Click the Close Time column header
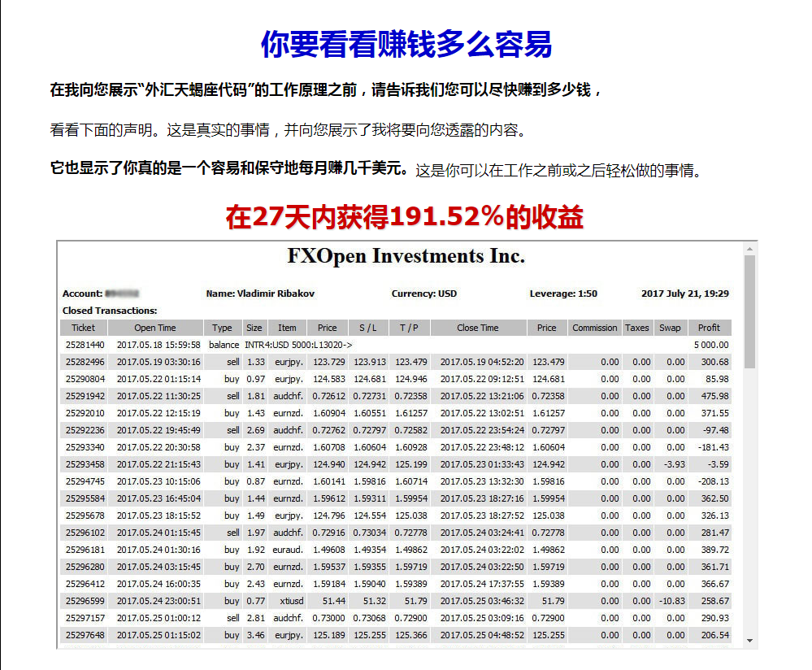The height and width of the screenshot is (670, 812). (478, 328)
